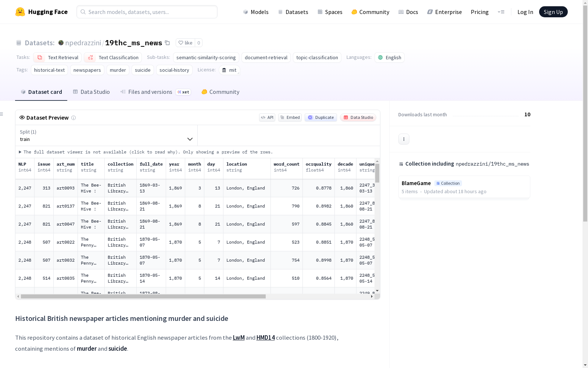
Task: Click the mit license tag
Action: click(x=229, y=70)
